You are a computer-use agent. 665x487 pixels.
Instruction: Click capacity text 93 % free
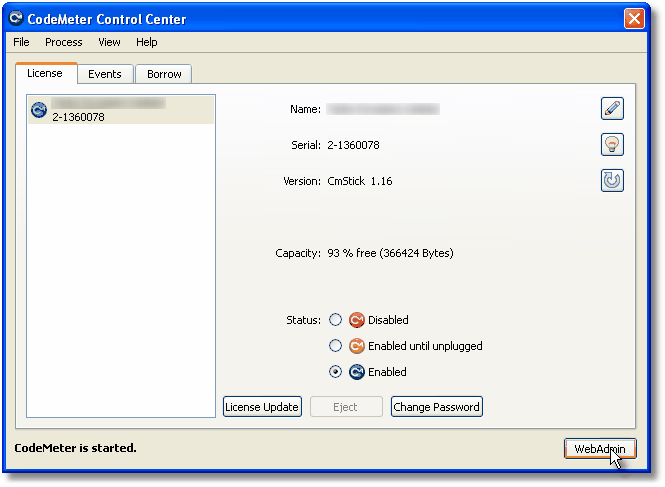pos(390,253)
